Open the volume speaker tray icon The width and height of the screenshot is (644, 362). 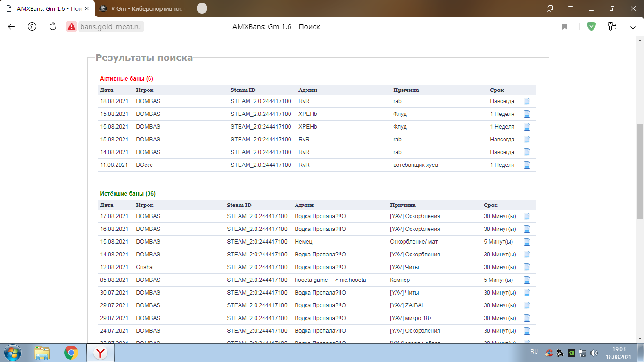tap(594, 353)
